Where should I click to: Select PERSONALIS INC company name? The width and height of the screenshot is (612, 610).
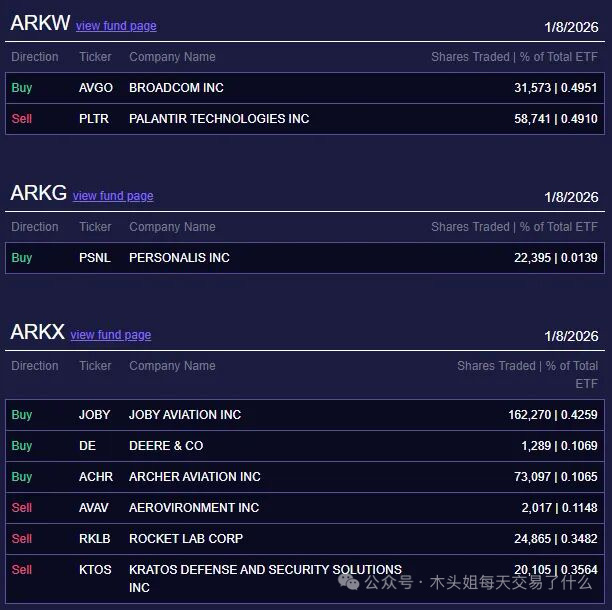pos(179,258)
